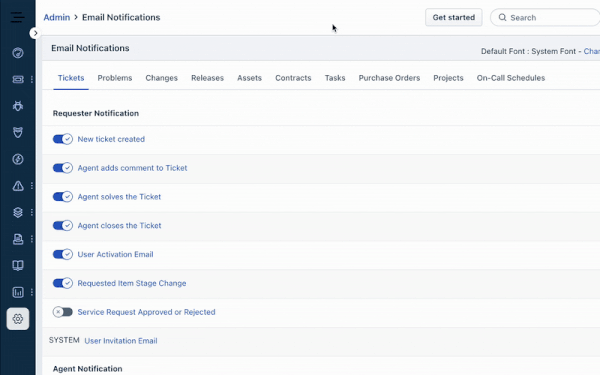
Task: Open the Alerts warning triangle icon
Action: click(x=18, y=186)
